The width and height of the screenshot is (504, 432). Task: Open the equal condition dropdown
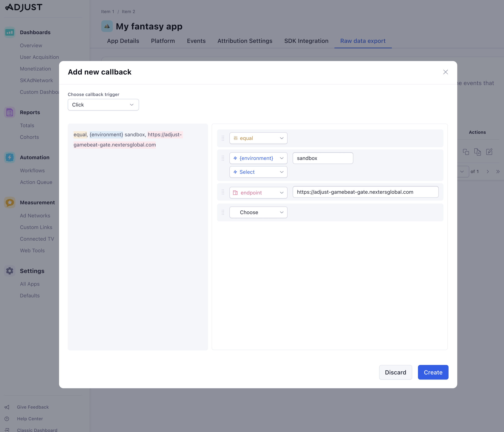258,138
